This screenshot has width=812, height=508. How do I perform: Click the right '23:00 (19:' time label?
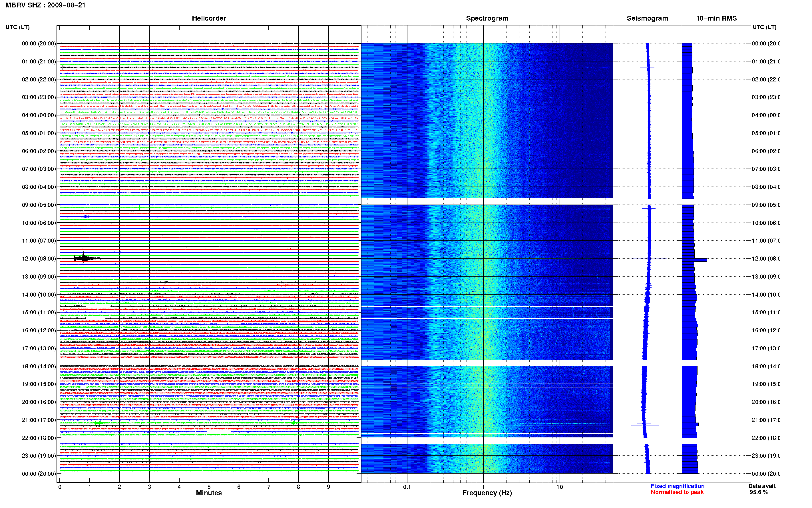point(766,456)
